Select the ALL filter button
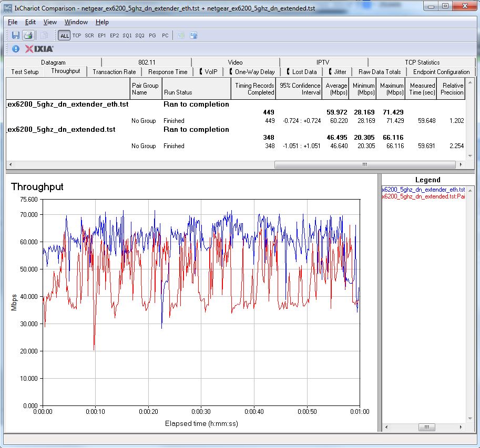This screenshot has height=448, width=480. (x=64, y=36)
